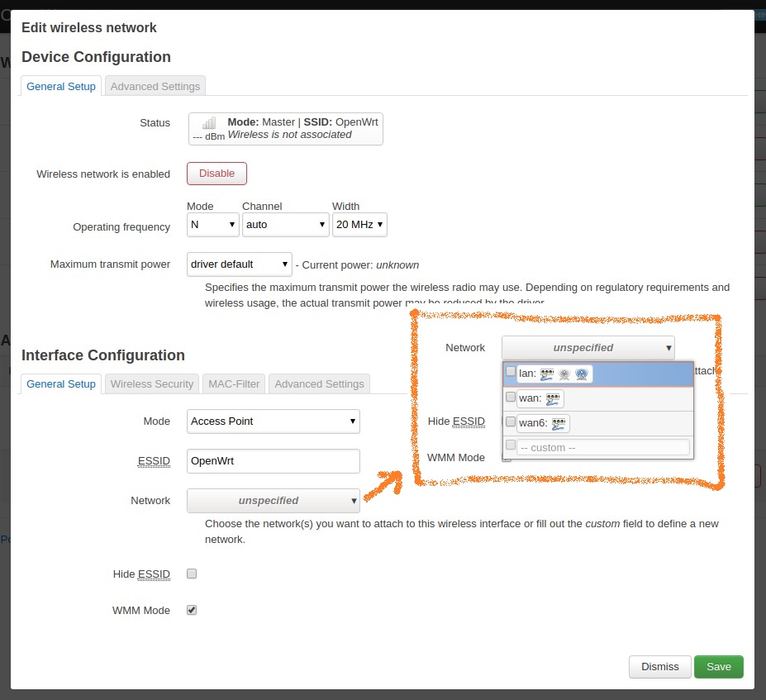
Task: Click the Interface Configuration heading
Action: [x=103, y=355]
